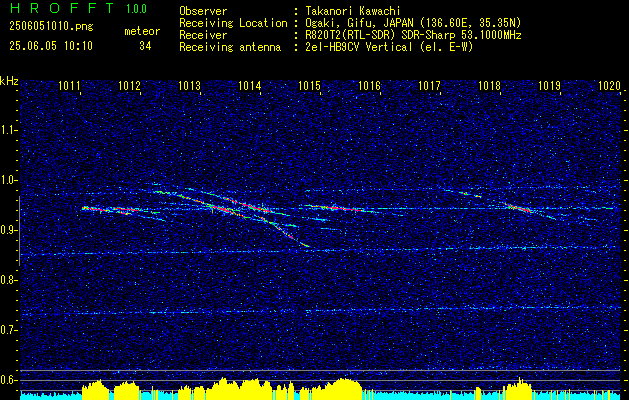Click frequency axis label 0.7

(x=9, y=330)
